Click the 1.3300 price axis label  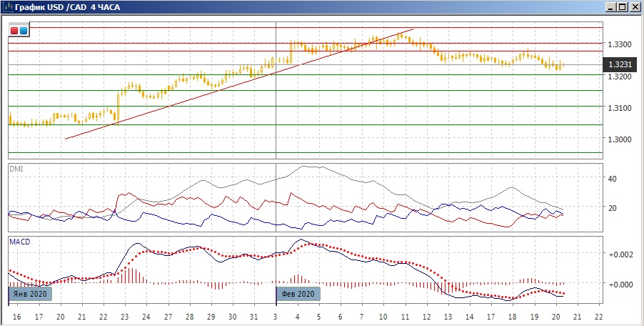click(618, 44)
